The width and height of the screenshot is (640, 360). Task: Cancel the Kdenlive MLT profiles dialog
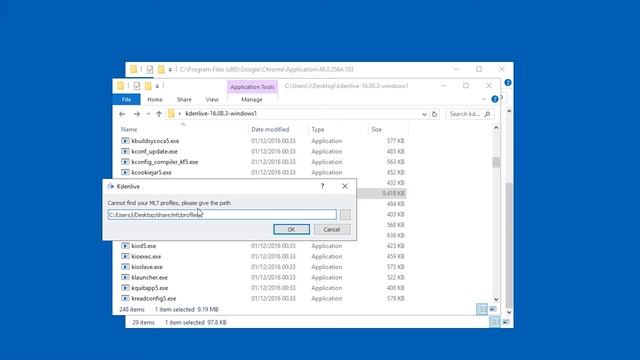click(332, 229)
